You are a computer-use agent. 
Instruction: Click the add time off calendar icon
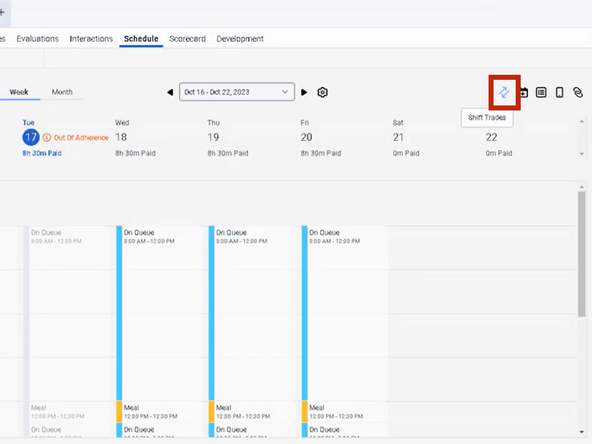coord(524,92)
